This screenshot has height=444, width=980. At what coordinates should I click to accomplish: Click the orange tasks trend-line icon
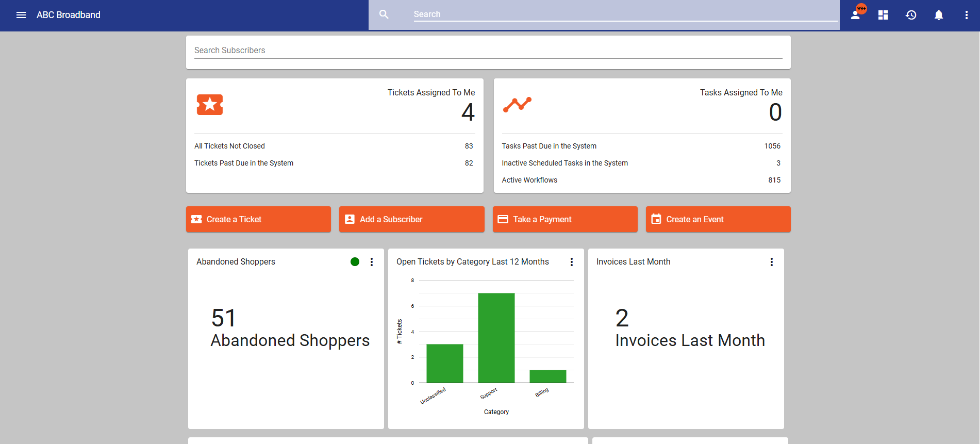pos(517,104)
